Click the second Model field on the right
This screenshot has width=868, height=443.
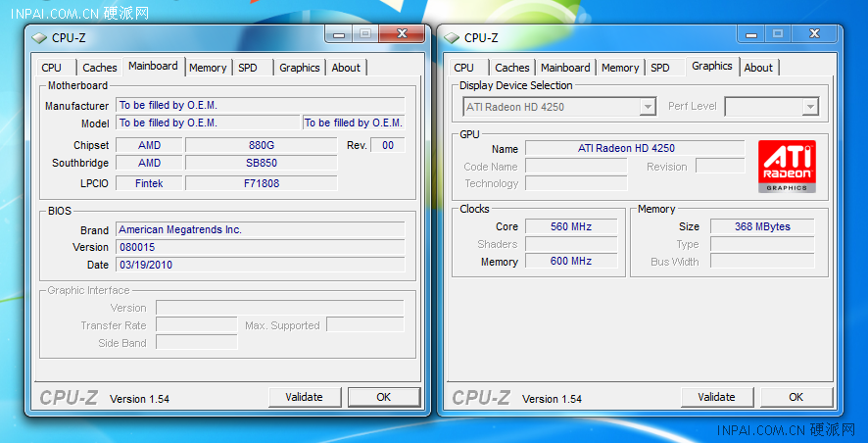pos(354,123)
